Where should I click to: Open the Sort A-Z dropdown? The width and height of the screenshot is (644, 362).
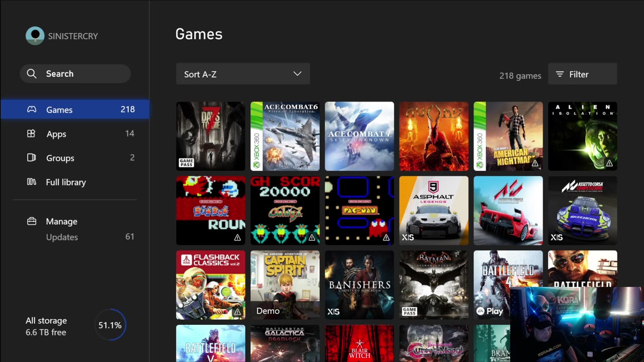tap(243, 74)
